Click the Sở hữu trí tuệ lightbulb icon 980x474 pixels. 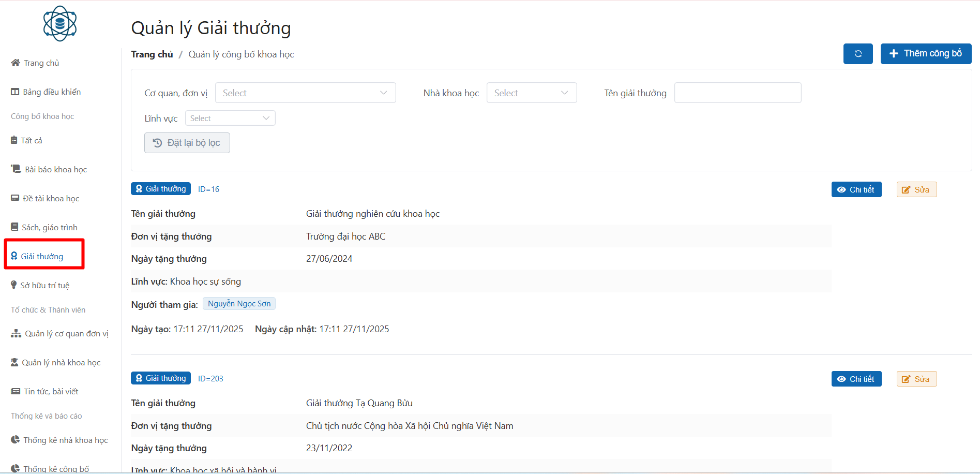14,285
